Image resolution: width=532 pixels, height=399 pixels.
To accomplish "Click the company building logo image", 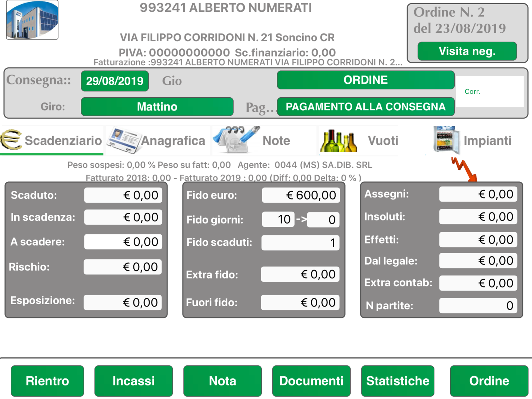I will tap(32, 20).
